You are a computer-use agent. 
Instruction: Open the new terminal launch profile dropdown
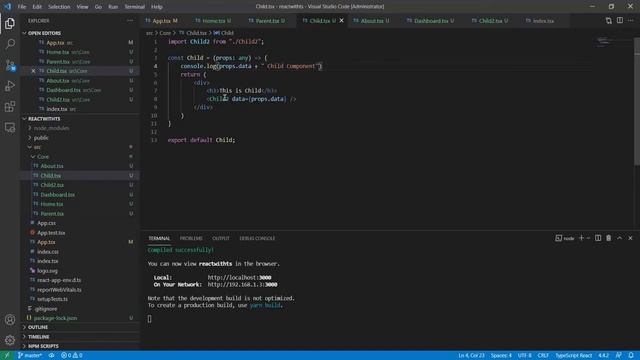[x=588, y=238]
